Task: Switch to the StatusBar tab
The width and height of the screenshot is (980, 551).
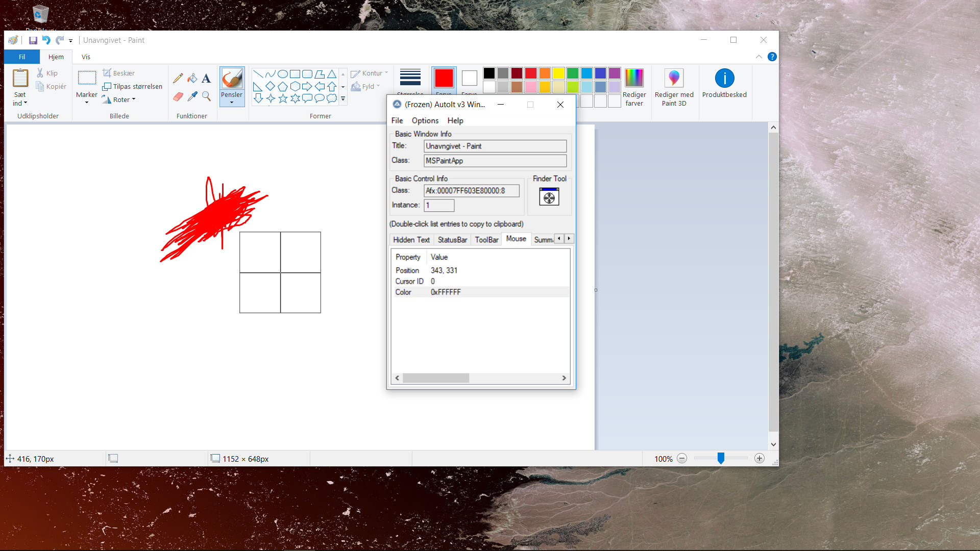Action: (x=452, y=240)
